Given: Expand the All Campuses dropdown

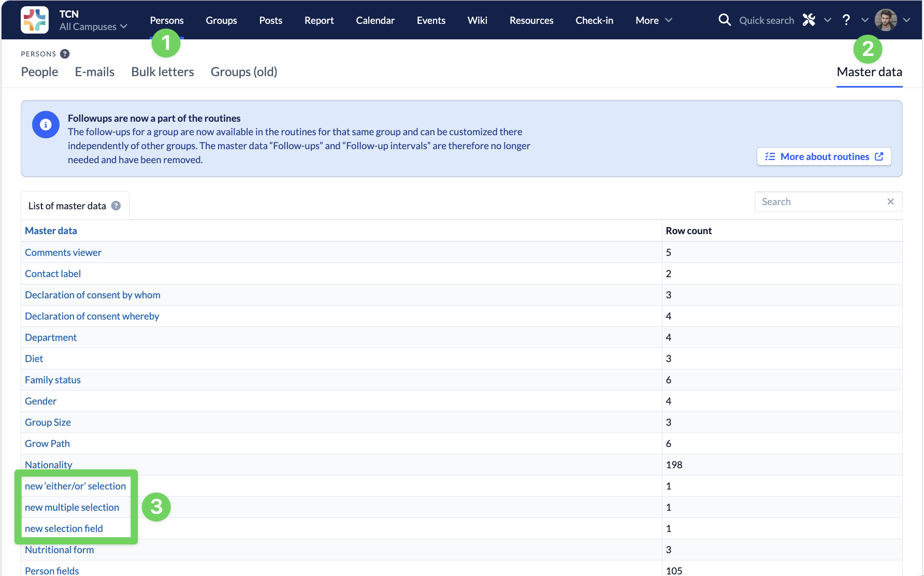Looking at the screenshot, I should pyautogui.click(x=93, y=26).
